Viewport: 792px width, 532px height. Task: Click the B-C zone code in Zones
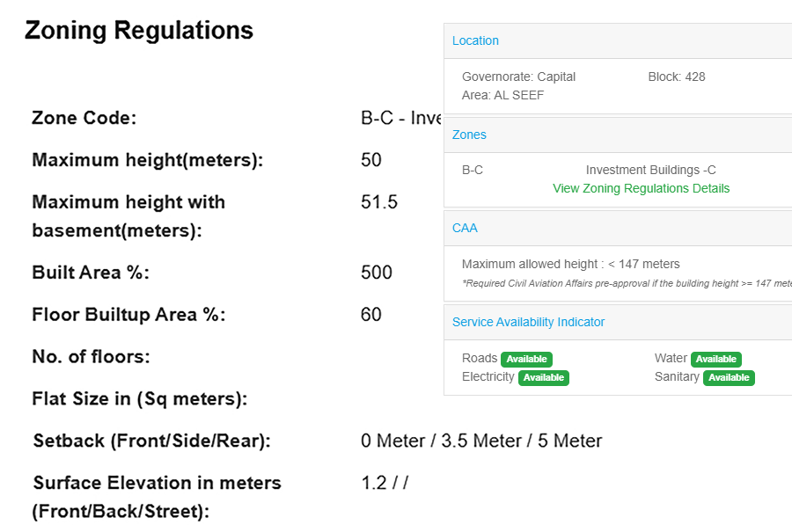point(473,170)
